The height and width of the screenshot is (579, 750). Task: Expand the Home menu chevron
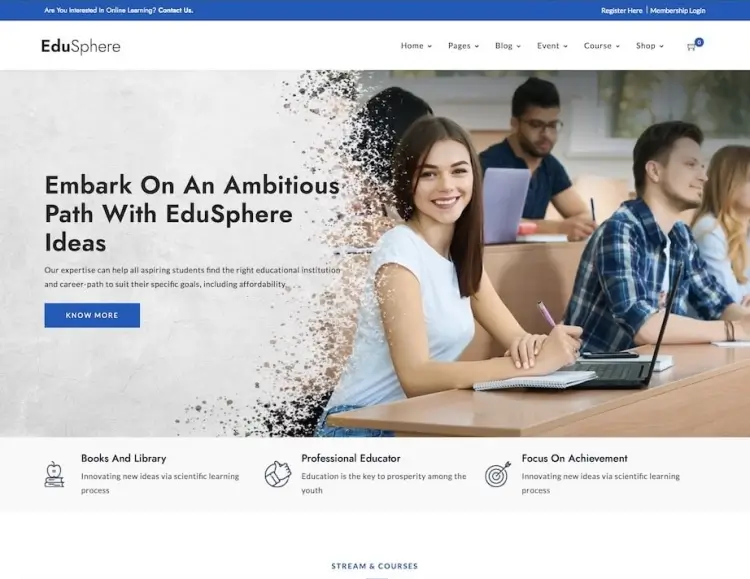(x=430, y=46)
